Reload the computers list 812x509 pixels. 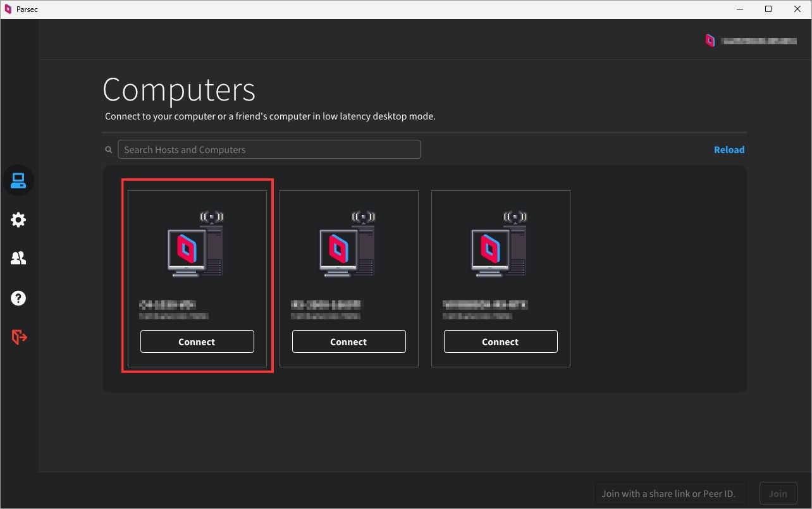(x=729, y=150)
